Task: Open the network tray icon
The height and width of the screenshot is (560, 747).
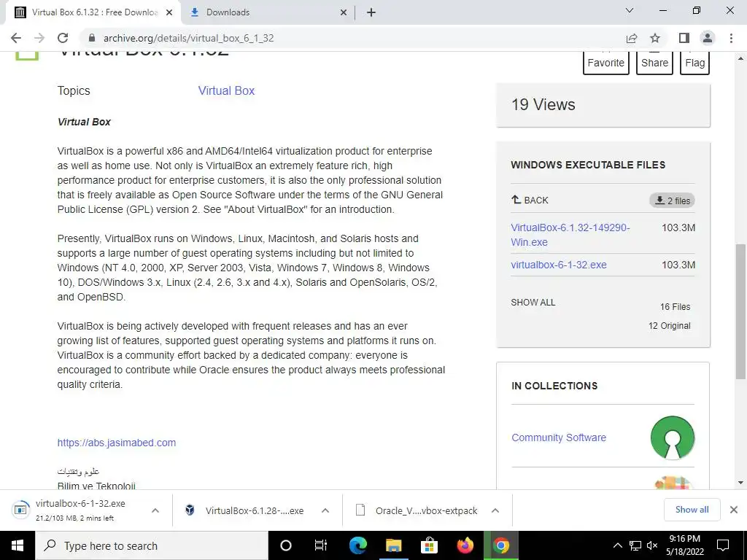Action: [635, 545]
